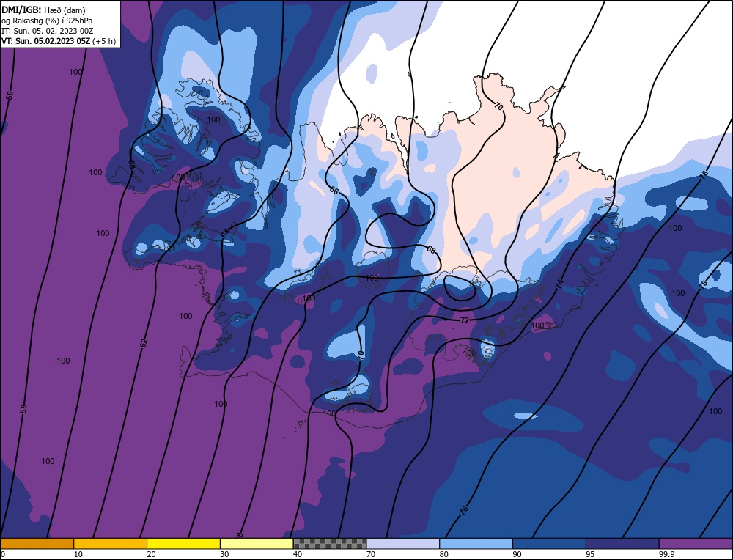The height and width of the screenshot is (560, 733).
Task: Click the legend value '0'
Action: pyautogui.click(x=3, y=554)
